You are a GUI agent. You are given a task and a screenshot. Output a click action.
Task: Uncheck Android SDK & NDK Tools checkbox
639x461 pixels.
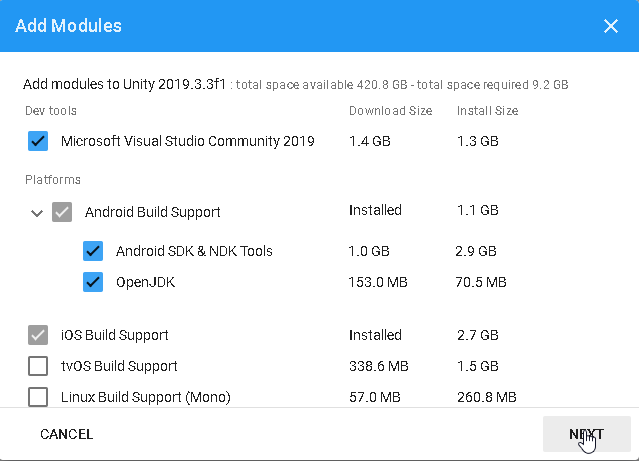click(x=93, y=251)
